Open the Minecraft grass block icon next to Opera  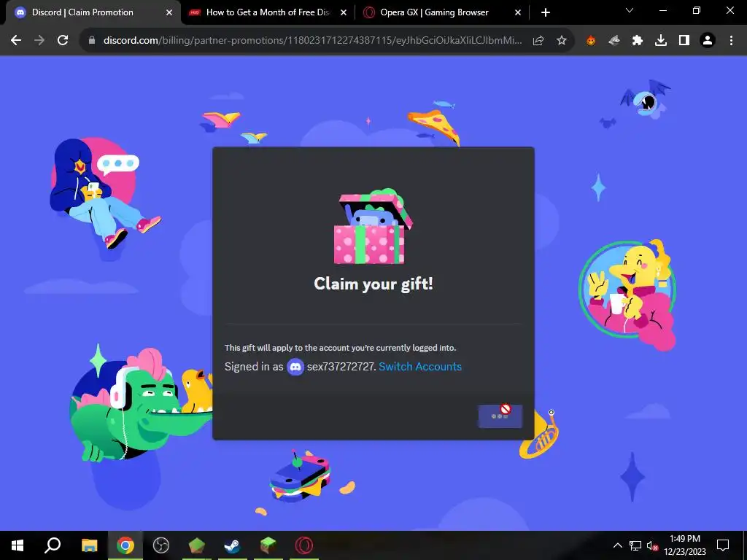coord(268,545)
